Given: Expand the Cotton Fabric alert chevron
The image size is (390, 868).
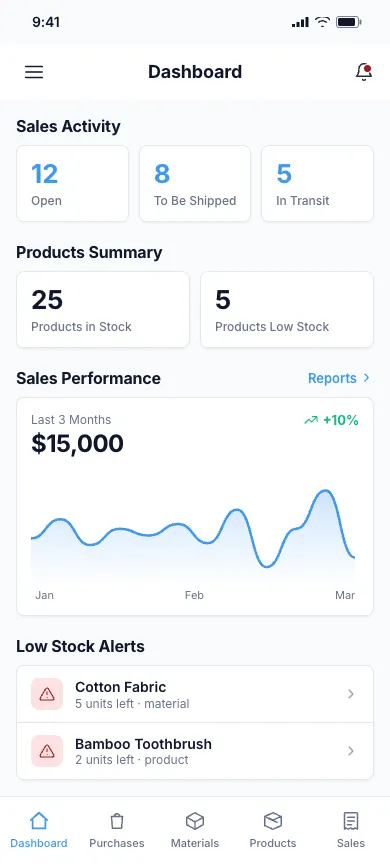Looking at the screenshot, I should pyautogui.click(x=351, y=694).
